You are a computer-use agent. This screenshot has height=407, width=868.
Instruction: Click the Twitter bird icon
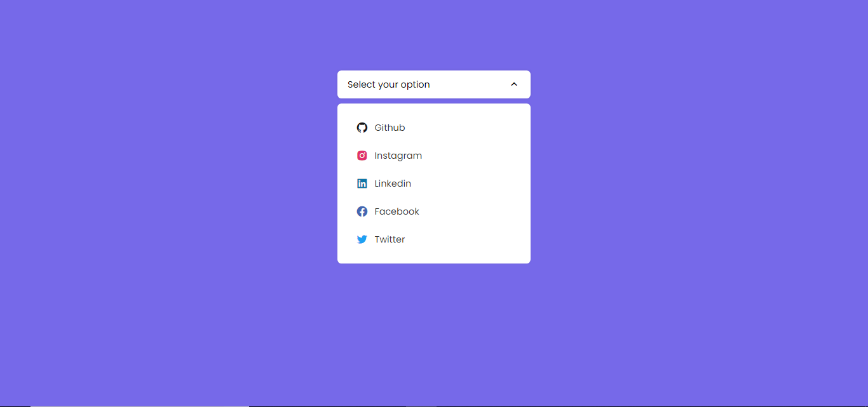click(x=362, y=239)
